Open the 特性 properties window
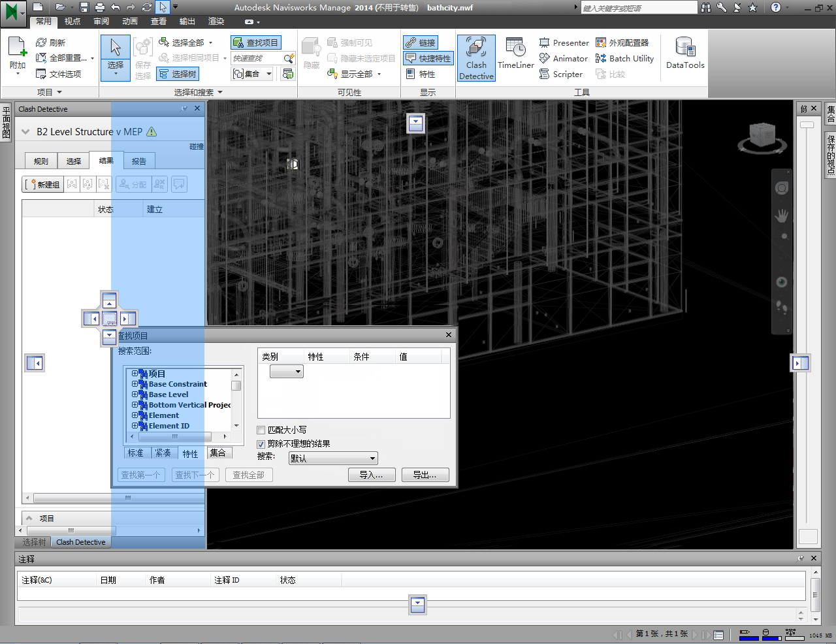The image size is (836, 644). 421,74
